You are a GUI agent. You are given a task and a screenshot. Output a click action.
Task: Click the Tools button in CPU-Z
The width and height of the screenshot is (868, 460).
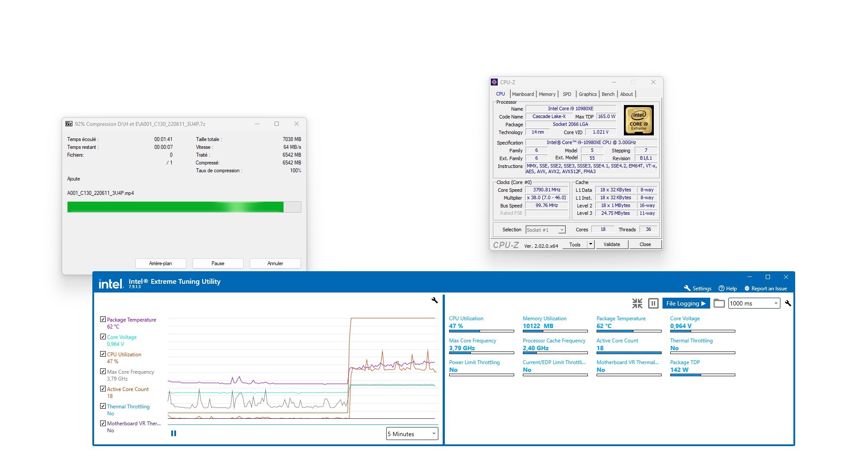click(x=575, y=244)
